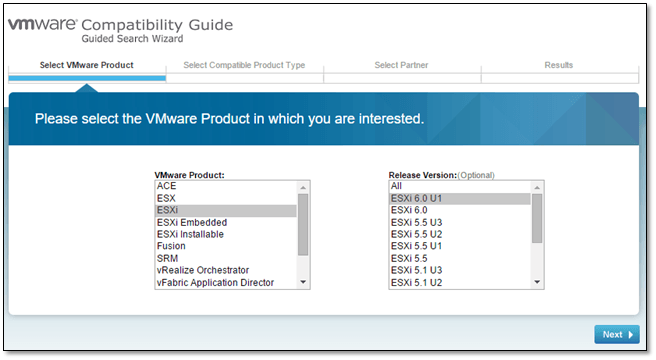Image resolution: width=656 pixels, height=360 pixels.
Task: Select the Select VMware Product step tab
Action: coord(87,65)
